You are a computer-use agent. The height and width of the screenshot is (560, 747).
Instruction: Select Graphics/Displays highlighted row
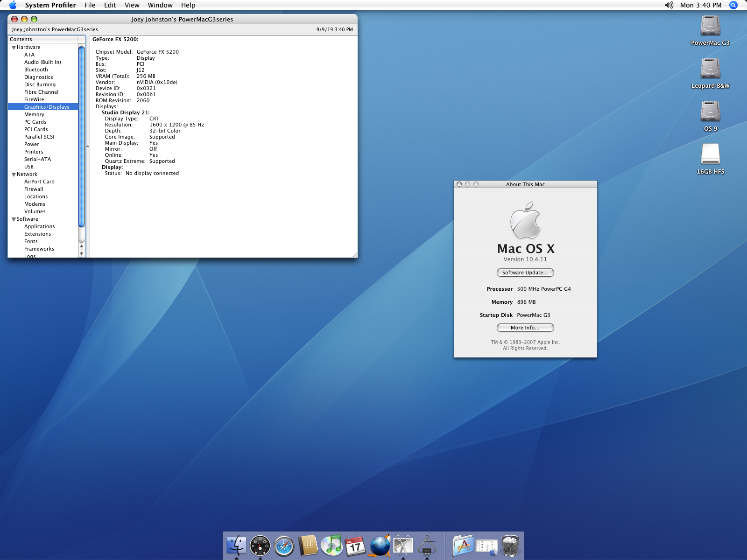(x=43, y=107)
